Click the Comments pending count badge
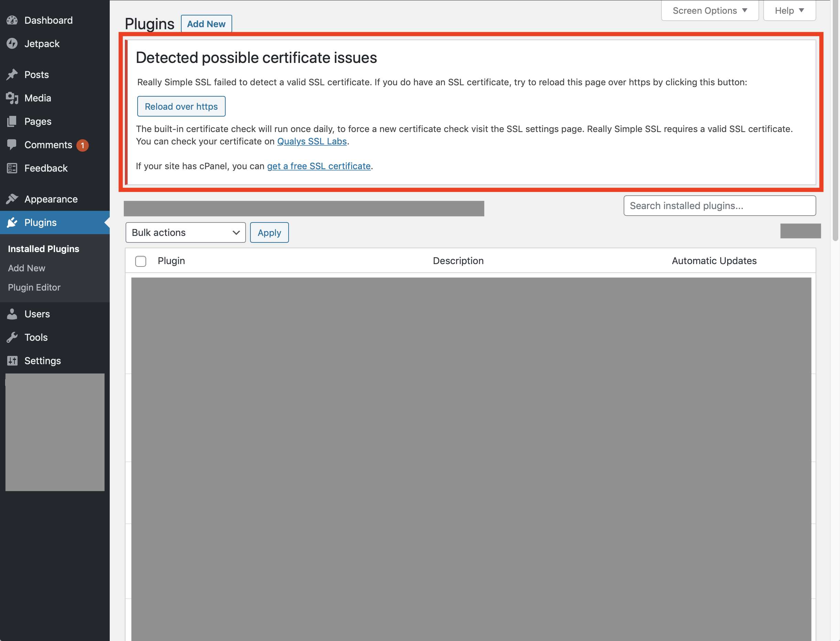This screenshot has width=840, height=641. pos(82,145)
